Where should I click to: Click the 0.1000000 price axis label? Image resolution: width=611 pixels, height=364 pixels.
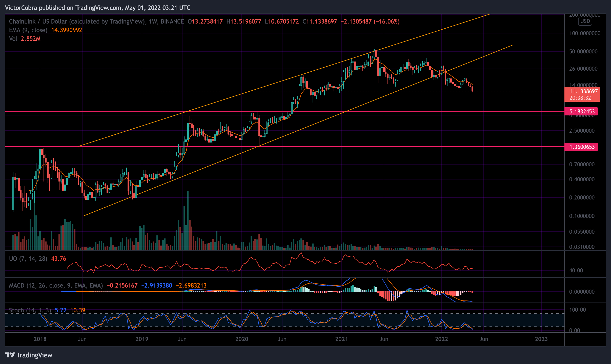[x=582, y=216]
